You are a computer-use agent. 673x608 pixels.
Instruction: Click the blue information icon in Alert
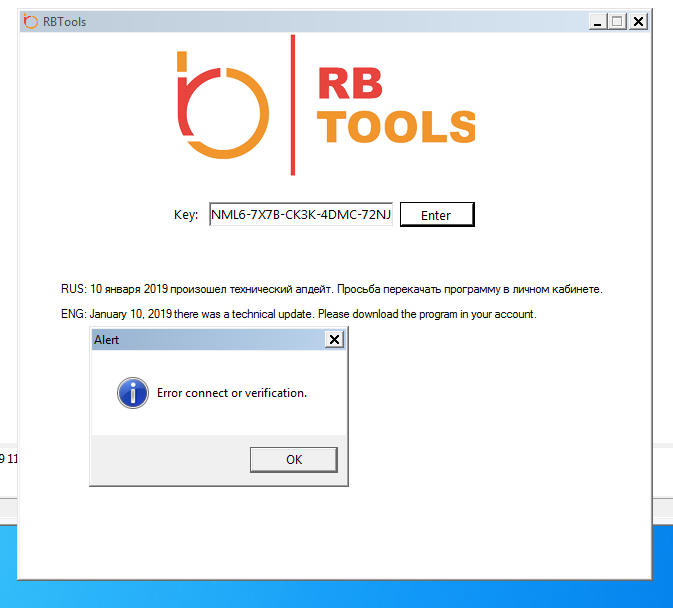(132, 393)
